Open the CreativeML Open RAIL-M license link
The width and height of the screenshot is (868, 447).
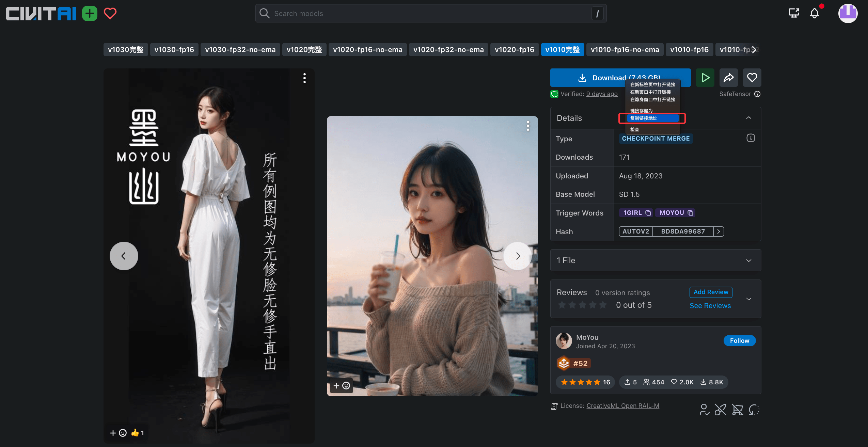(x=622, y=406)
